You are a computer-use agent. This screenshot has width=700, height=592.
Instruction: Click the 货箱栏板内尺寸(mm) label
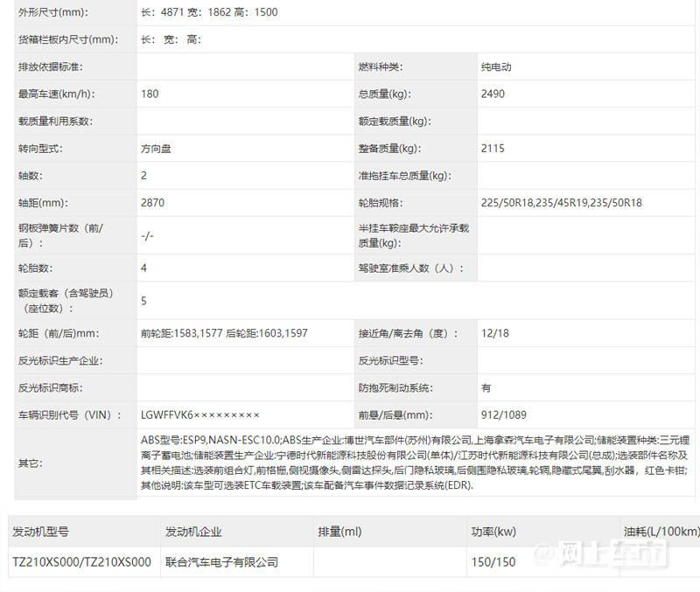point(68,39)
